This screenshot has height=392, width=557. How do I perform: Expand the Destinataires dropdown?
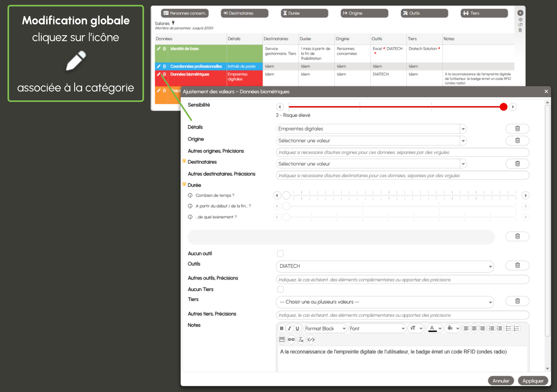tap(463, 164)
